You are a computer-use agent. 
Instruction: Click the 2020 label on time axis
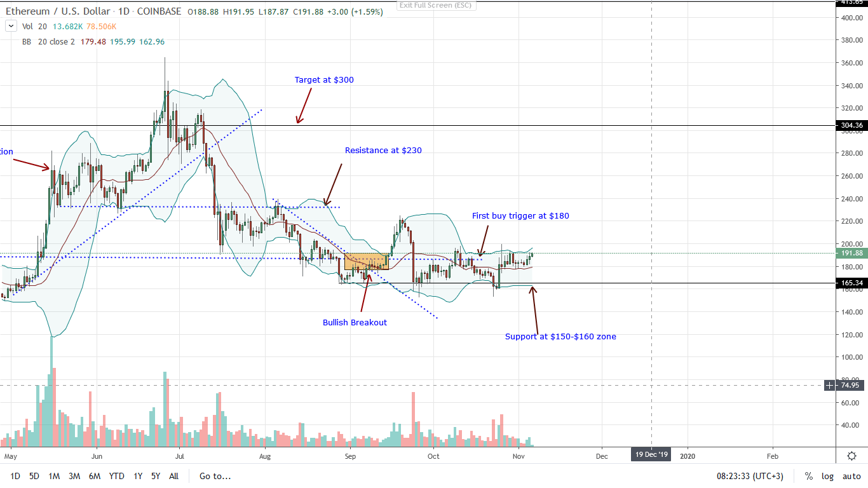coord(687,456)
